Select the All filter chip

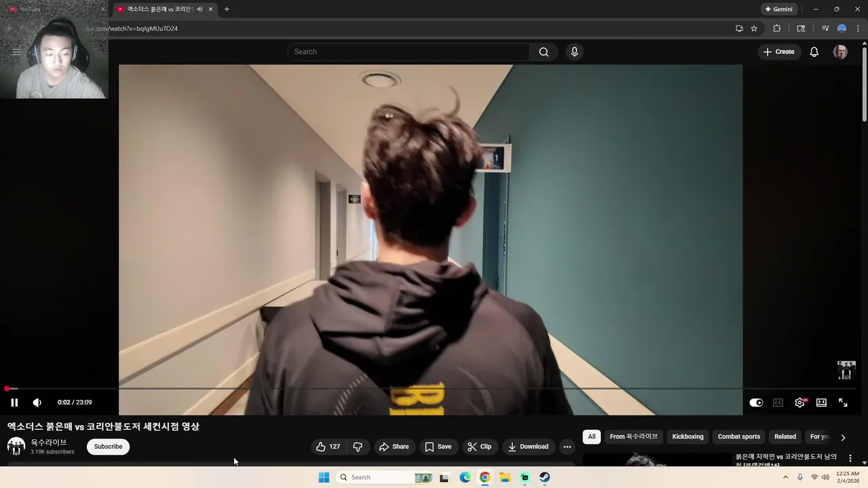[591, 436]
